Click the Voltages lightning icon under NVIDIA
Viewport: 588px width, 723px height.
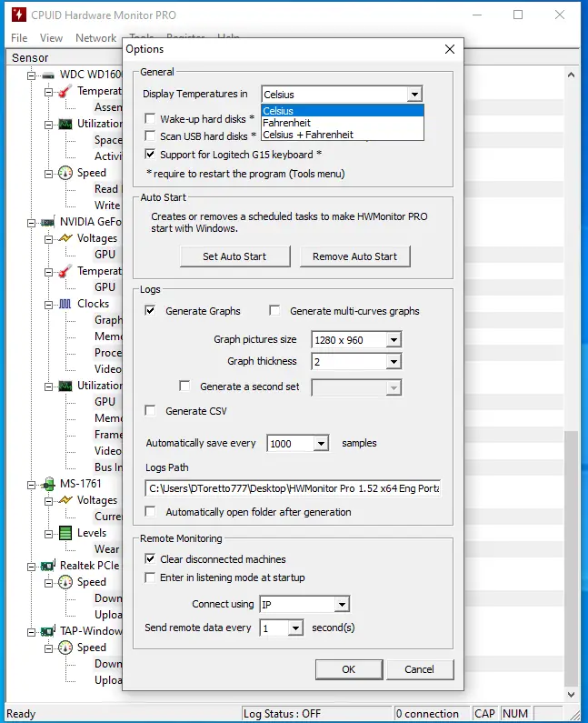coord(65,238)
